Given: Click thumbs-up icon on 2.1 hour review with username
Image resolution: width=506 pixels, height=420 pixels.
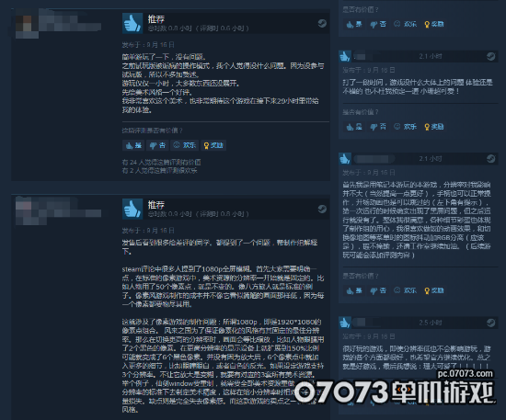Looking at the screenshot, I should tap(345, 159).
